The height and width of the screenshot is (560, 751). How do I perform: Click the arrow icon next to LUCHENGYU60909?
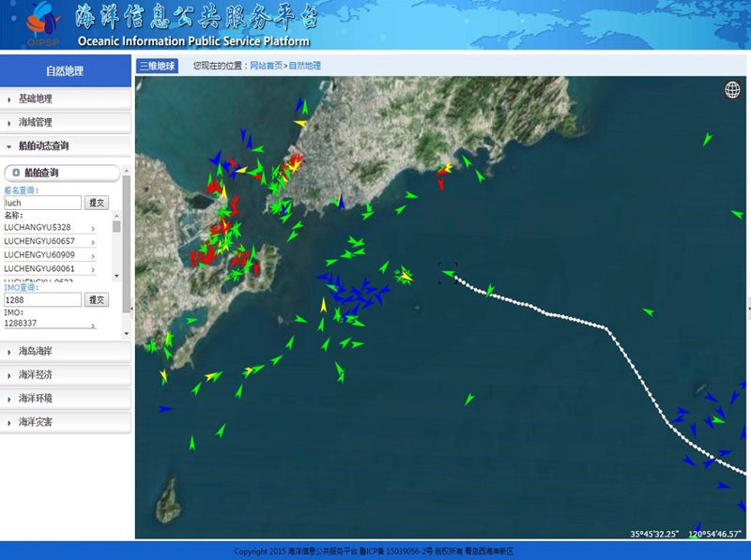[x=93, y=256]
